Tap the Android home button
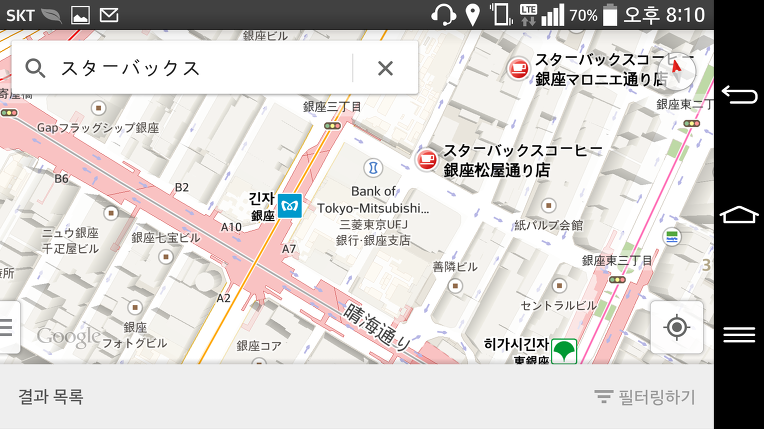The image size is (764, 429). coord(739,214)
